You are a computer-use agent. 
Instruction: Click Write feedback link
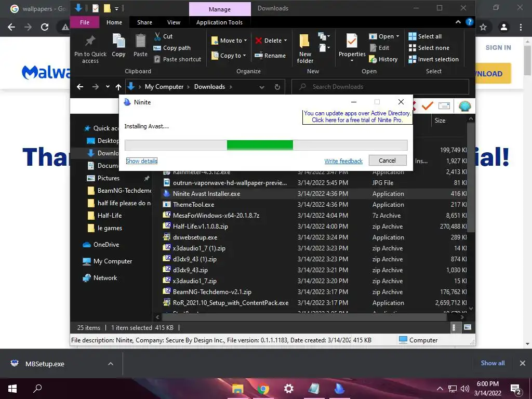click(343, 161)
